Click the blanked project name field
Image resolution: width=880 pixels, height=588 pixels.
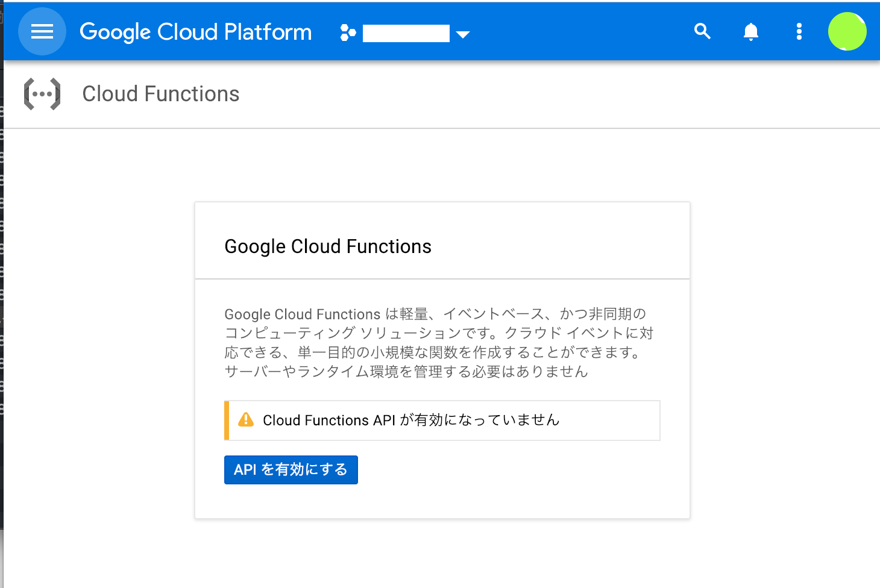click(405, 33)
